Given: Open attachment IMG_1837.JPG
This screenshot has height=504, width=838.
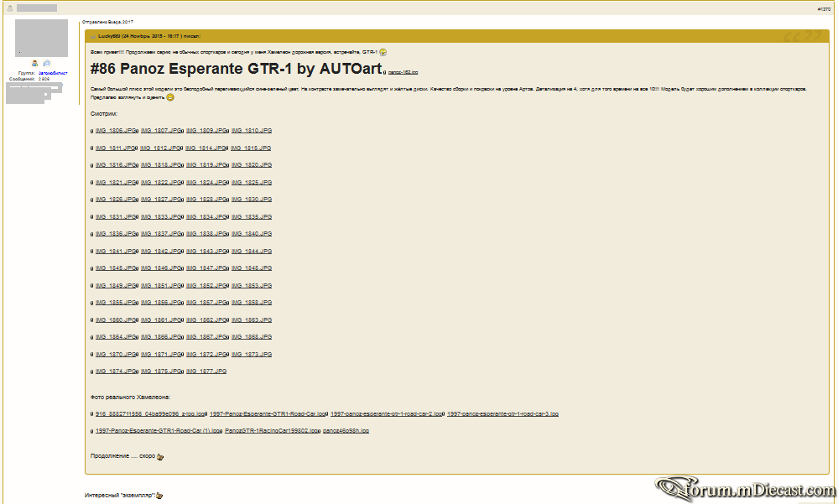Looking at the screenshot, I should 161,234.
